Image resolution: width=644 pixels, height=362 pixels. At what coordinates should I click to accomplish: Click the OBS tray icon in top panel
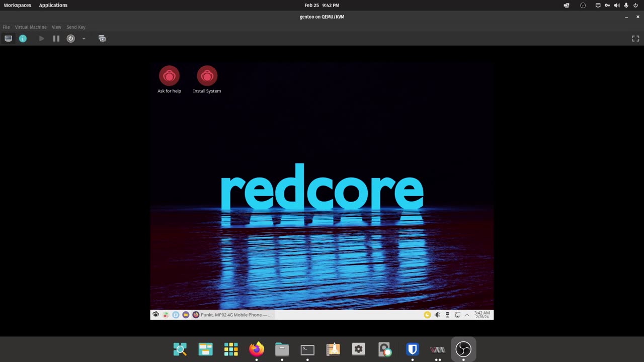[x=583, y=5]
